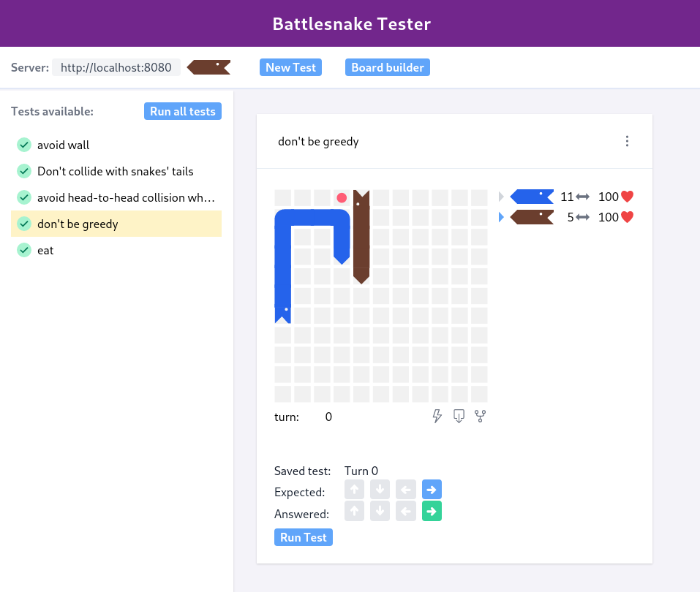Click the brown snake tail on board
Image resolution: width=700 pixels, height=592 pixels.
pyautogui.click(x=361, y=276)
